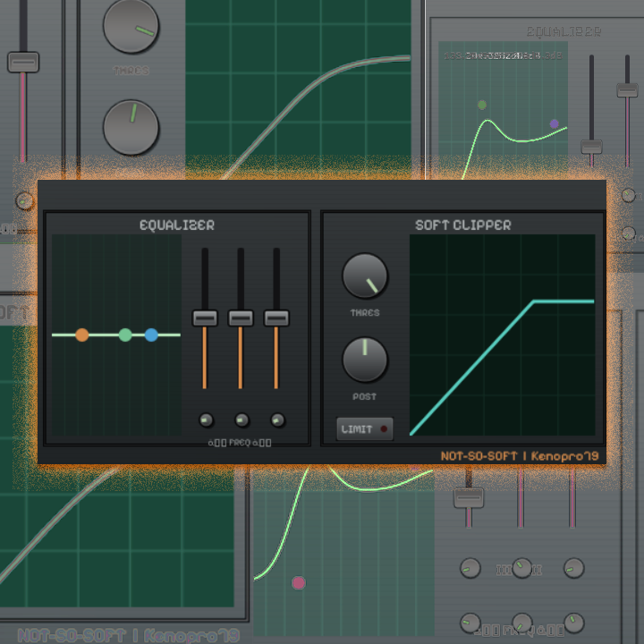Toggle the LIMIT button
644x644 pixels.
pos(365,429)
